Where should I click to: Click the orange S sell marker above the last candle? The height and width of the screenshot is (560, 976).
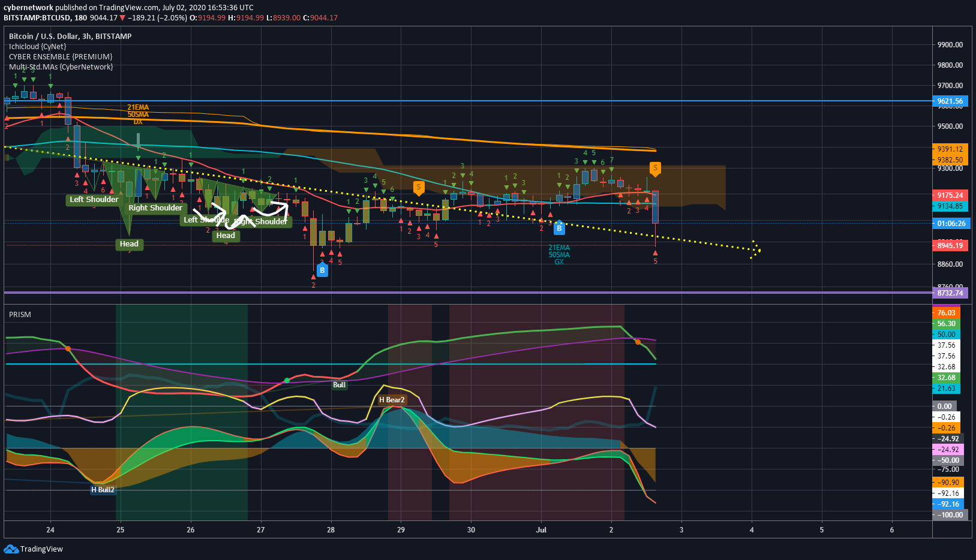[655, 168]
